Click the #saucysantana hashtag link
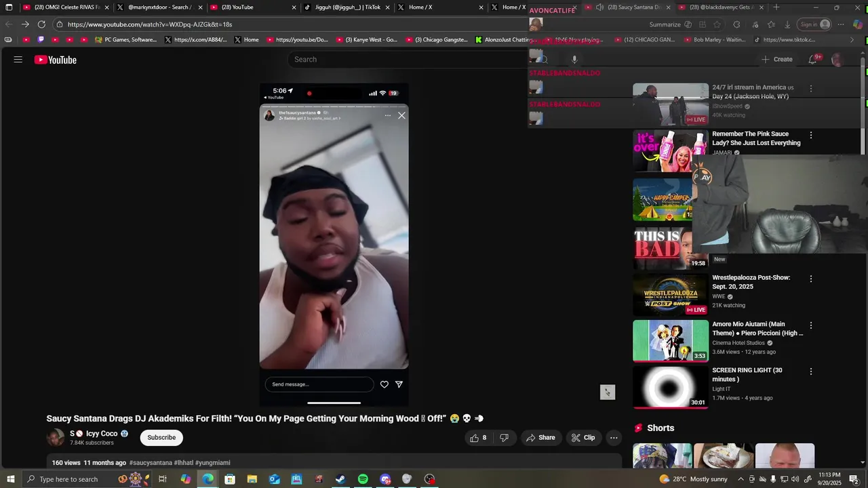 [x=151, y=463]
